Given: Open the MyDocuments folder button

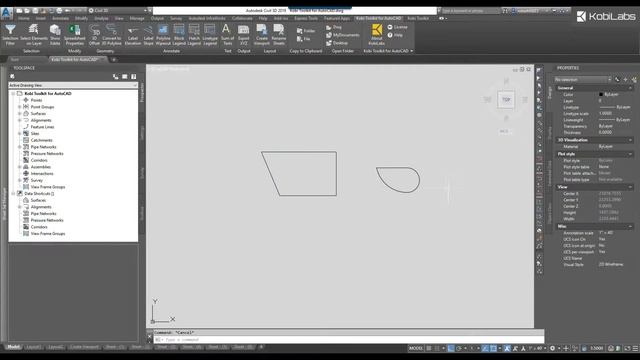Looking at the screenshot, I should [x=343, y=35].
